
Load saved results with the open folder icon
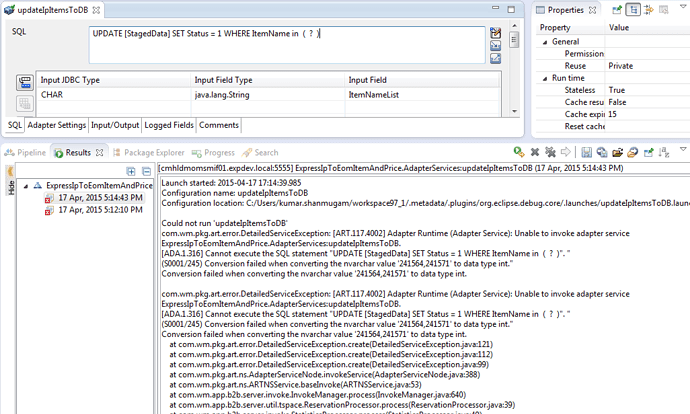point(617,152)
